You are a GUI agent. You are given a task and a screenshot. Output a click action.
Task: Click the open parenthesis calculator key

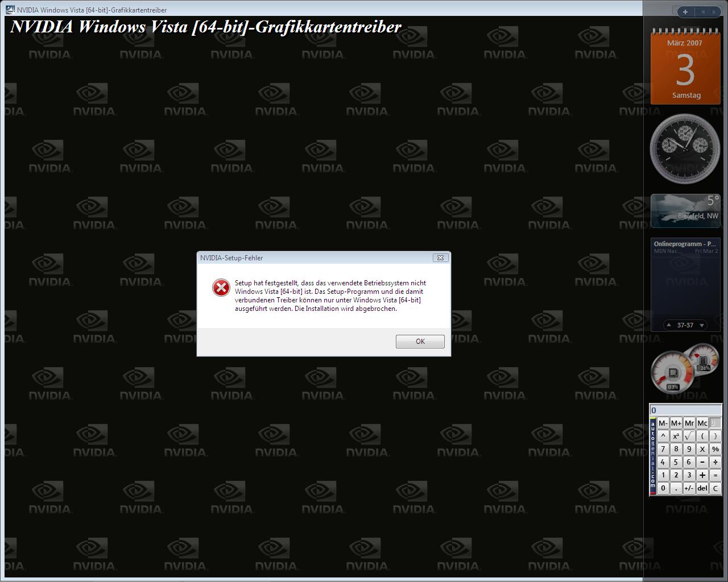pos(702,436)
